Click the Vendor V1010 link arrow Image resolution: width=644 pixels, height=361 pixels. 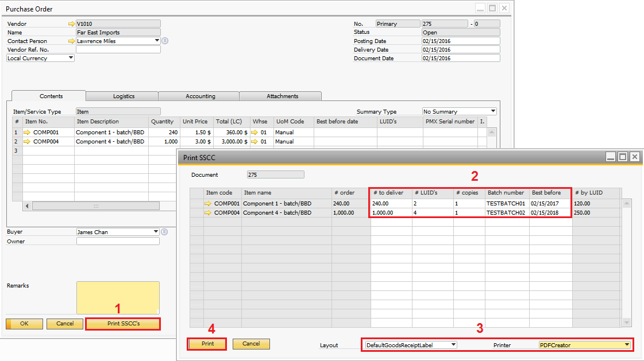(71, 24)
